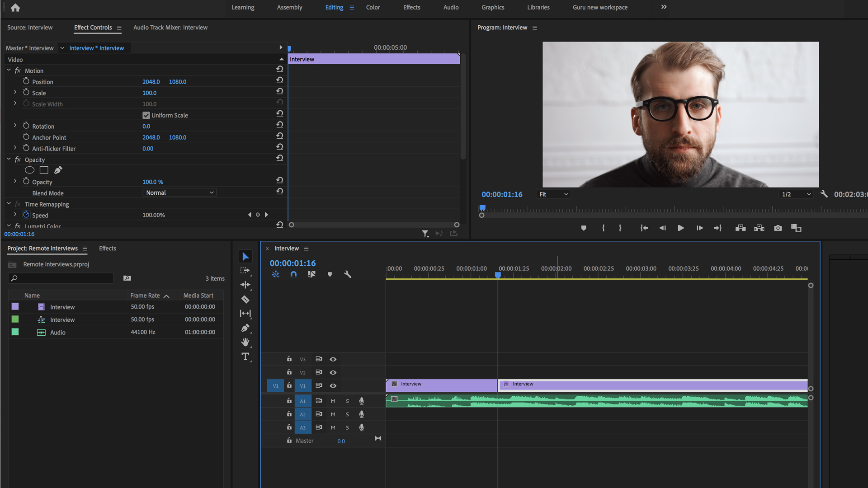Click inside the project panel search field

coord(61,278)
